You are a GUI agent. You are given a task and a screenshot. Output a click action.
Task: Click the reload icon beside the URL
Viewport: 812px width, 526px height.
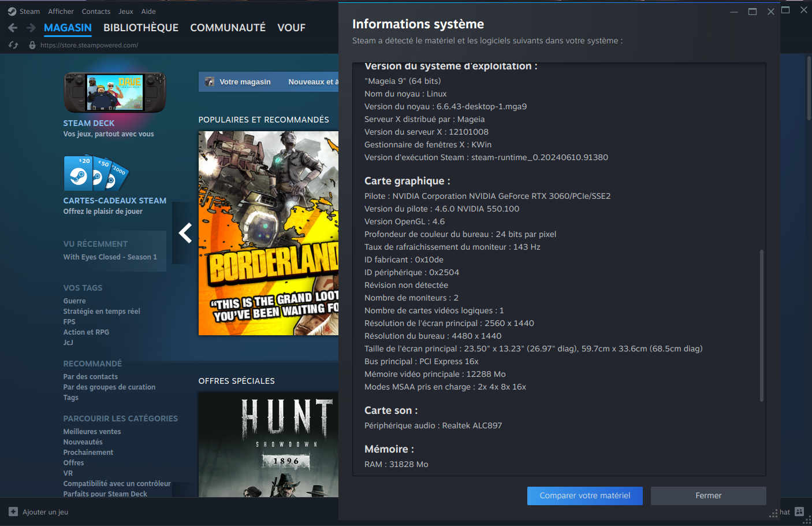(14, 45)
